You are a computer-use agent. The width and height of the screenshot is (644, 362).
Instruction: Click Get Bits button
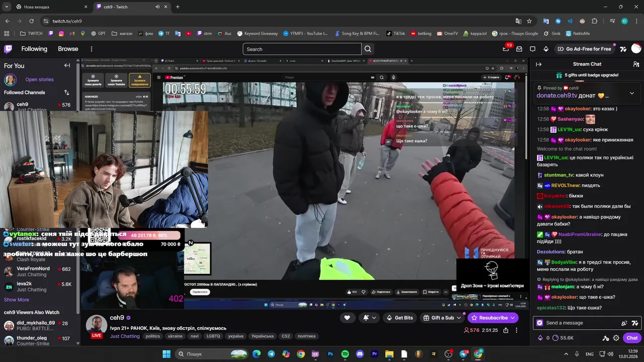pyautogui.click(x=399, y=318)
